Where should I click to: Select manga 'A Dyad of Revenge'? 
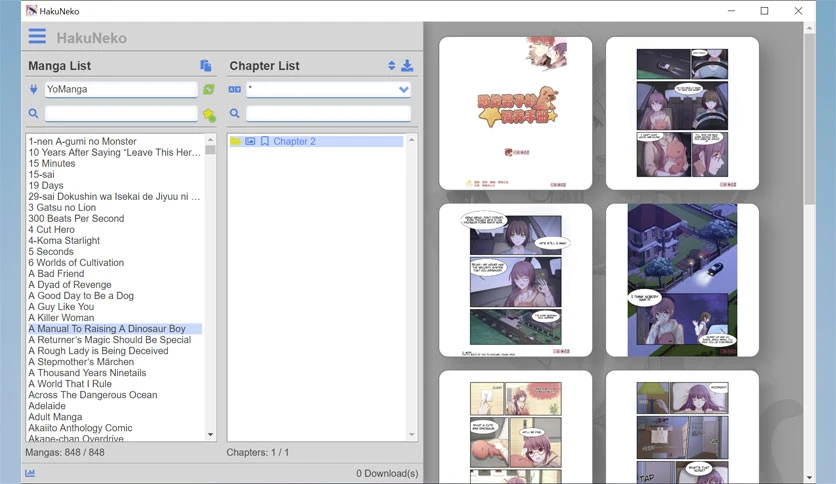tap(70, 285)
